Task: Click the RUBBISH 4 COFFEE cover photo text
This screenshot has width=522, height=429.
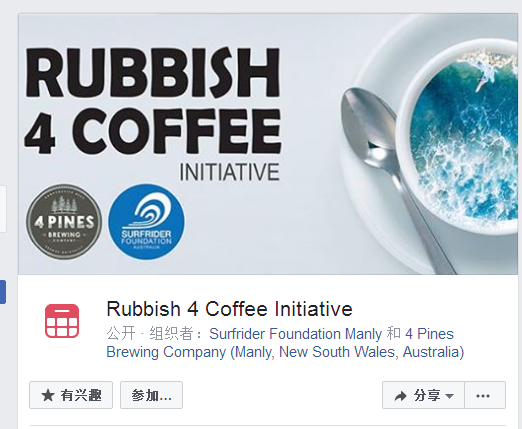Action: (x=153, y=102)
